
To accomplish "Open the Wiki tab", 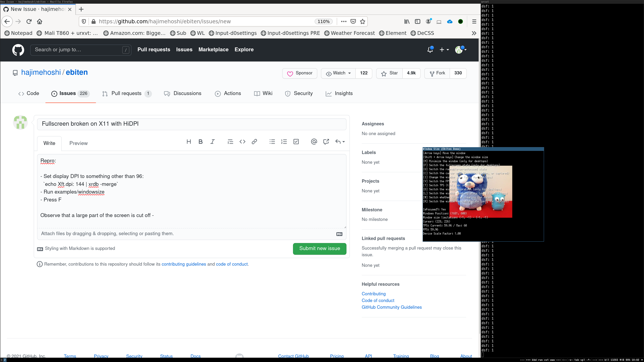I will click(263, 94).
